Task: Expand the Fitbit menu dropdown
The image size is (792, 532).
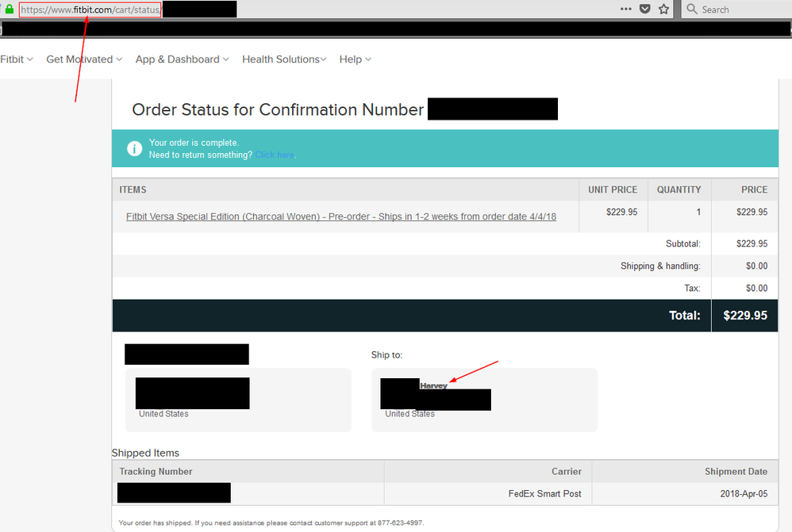Action: point(16,59)
